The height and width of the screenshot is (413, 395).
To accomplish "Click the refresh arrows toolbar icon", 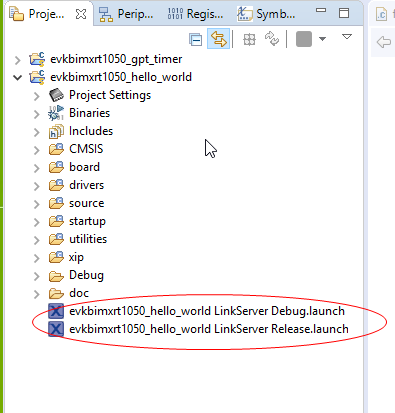I will (272, 39).
